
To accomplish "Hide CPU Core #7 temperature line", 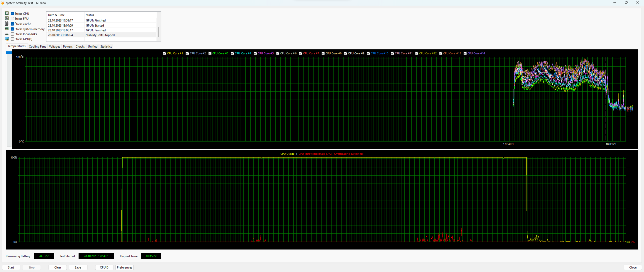I will point(301,53).
